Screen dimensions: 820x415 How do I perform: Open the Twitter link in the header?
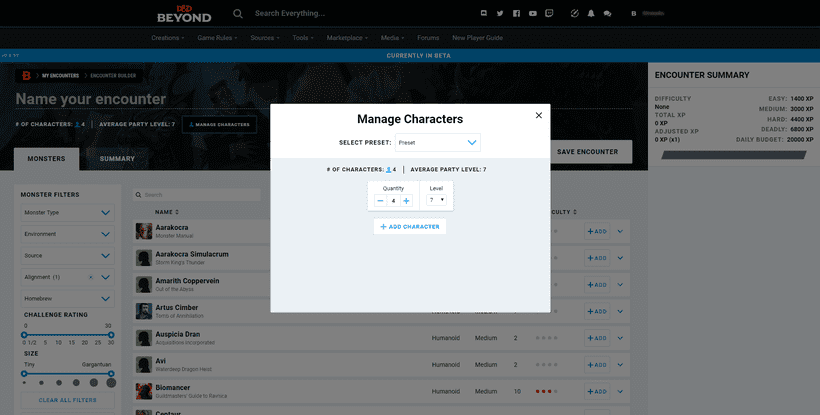point(500,14)
